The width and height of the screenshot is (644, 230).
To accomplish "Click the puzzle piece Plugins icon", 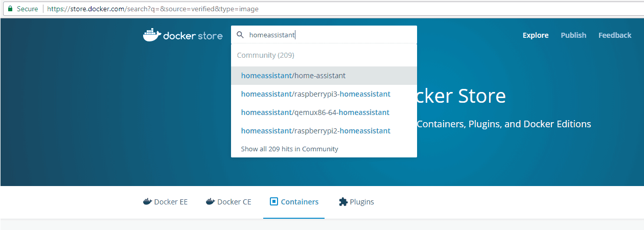I will click(x=343, y=202).
